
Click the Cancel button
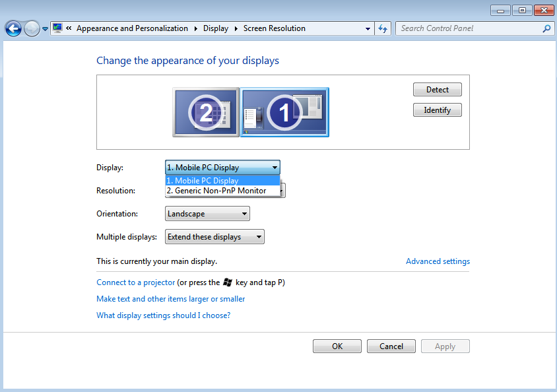coord(391,346)
